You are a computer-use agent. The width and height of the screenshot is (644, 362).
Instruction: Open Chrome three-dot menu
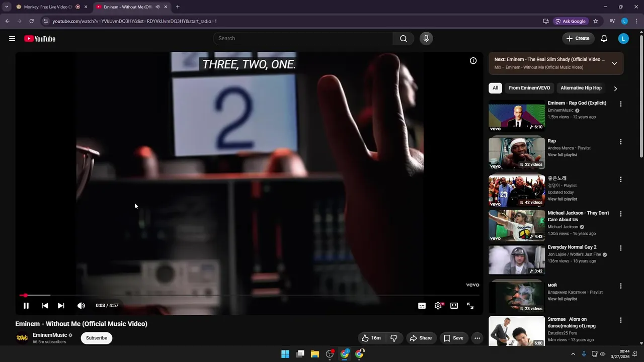(636, 21)
